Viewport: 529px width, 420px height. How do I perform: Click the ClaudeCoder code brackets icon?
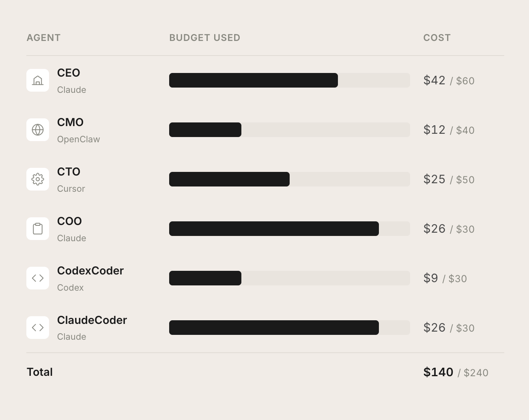coord(38,328)
